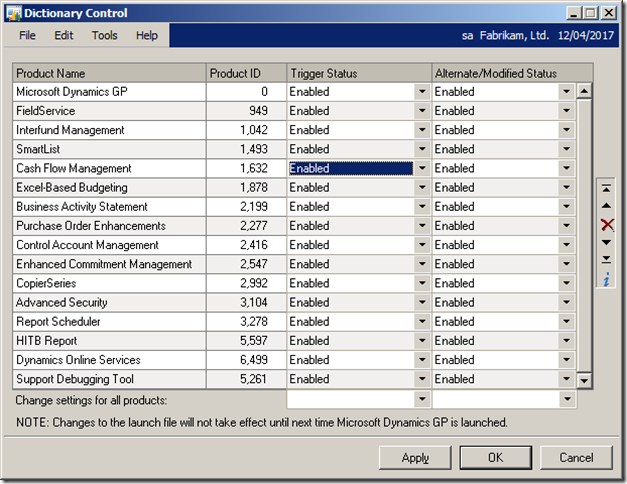Click the date 12/04/2017 in header

click(x=585, y=35)
